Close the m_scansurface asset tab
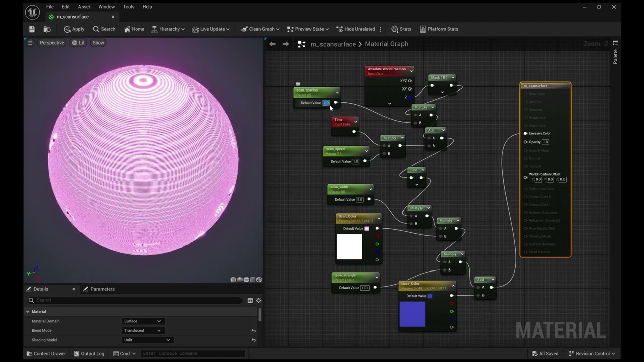This screenshot has width=644, height=362. pos(113,17)
